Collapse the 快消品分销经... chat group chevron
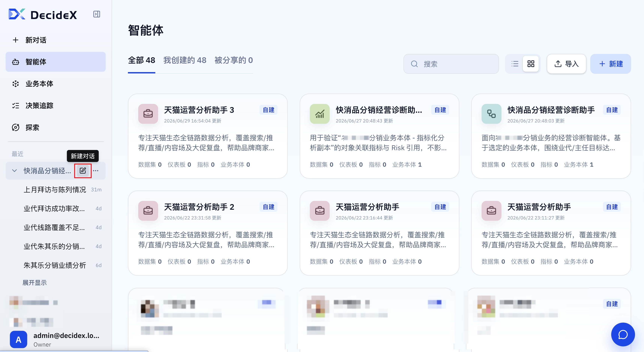The height and width of the screenshot is (352, 644). click(x=14, y=171)
